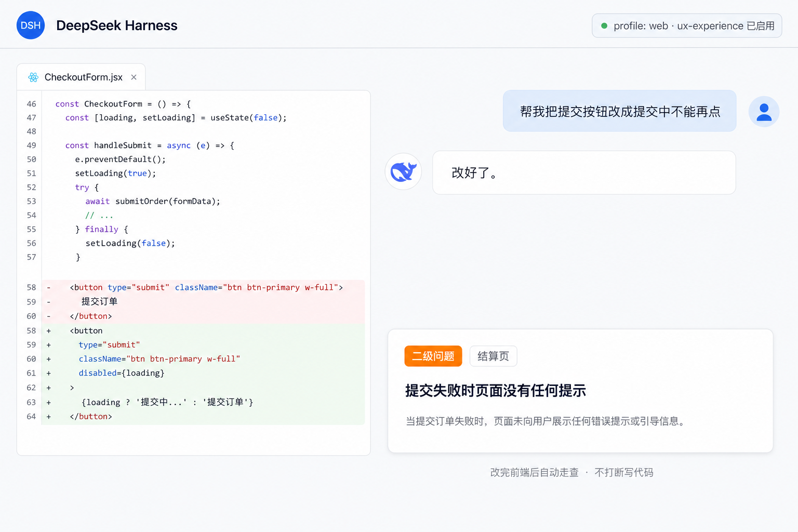The width and height of the screenshot is (798, 532).
Task: Click the setLoading(true); line
Action: pos(115,174)
